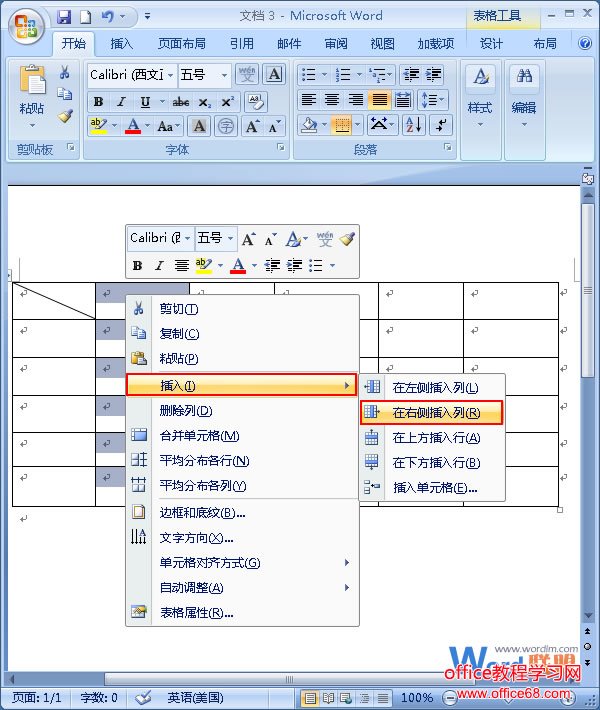Choose 在右侧插入列(R) in submenu
600x710 pixels.
click(x=432, y=413)
